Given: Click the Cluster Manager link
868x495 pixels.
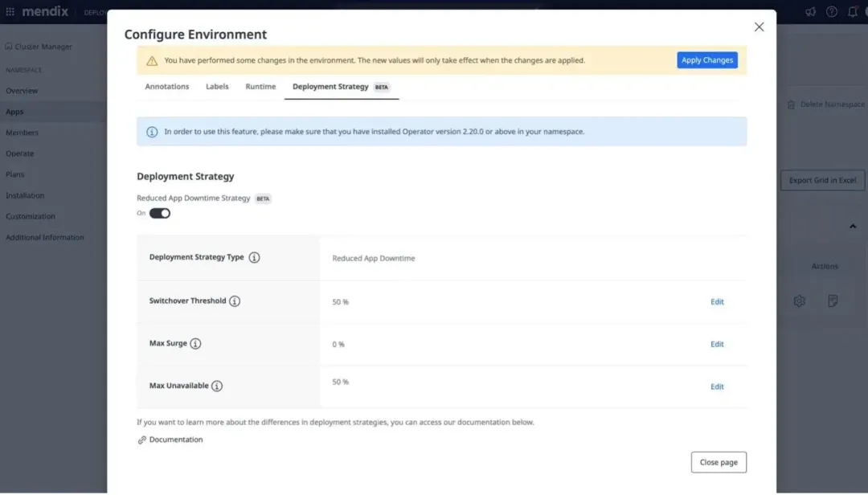Looking at the screenshot, I should 43,47.
